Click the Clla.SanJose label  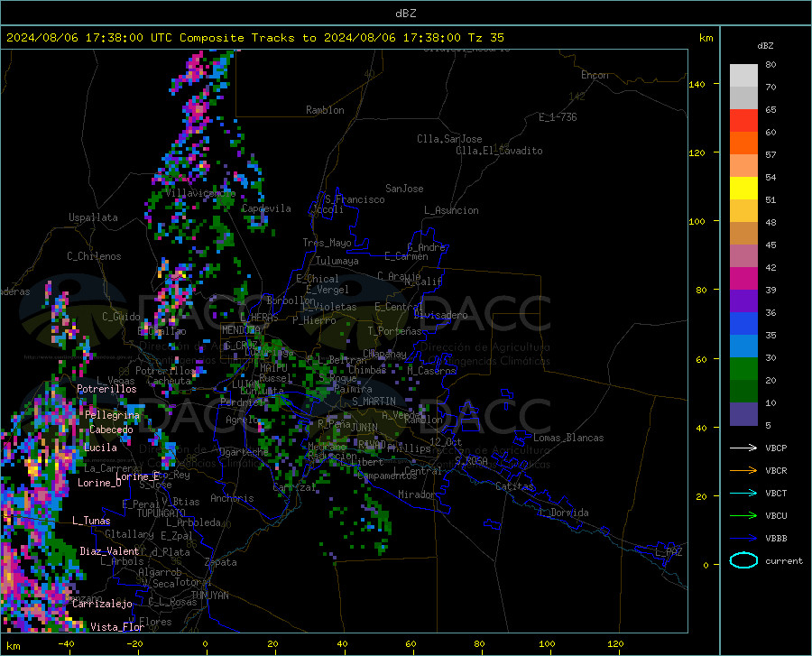coord(449,139)
